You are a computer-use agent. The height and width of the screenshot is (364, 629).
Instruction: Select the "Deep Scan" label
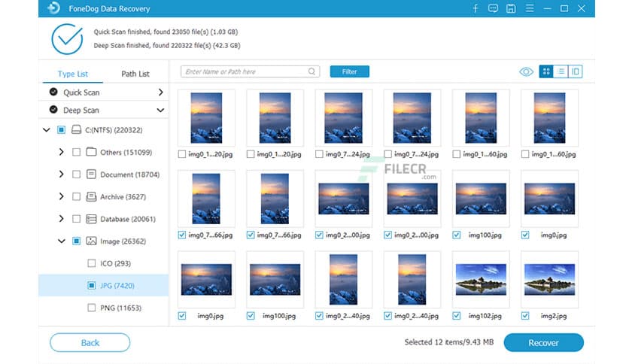coord(81,111)
